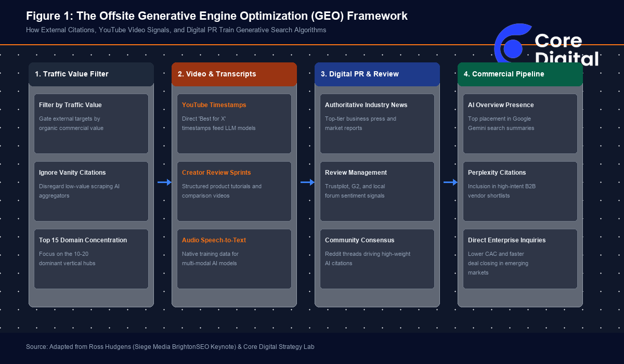Screen dimensions: 624x364
Task: Select the 'YouTube Timestamps' card heading
Action: [214, 105]
